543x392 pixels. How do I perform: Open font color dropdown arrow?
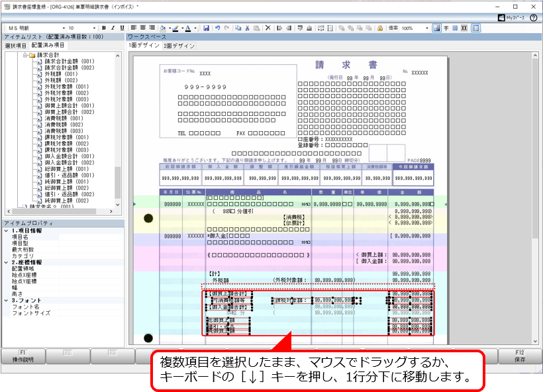point(195,28)
